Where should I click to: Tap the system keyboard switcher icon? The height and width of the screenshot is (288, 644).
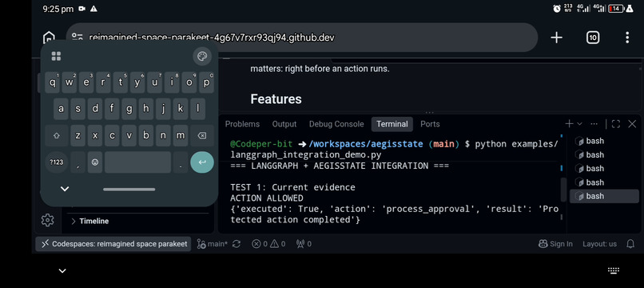(x=613, y=270)
